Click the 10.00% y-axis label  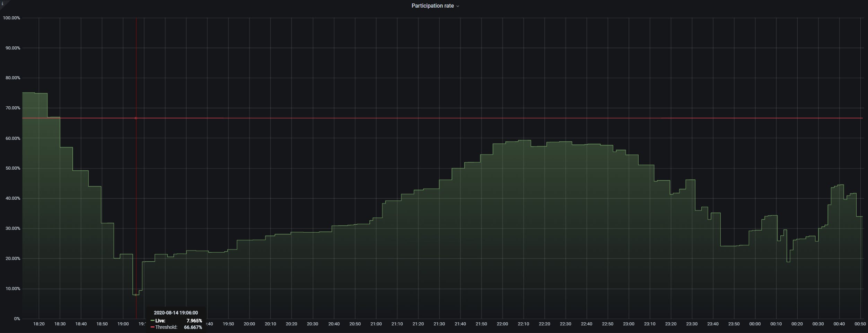[13, 289]
